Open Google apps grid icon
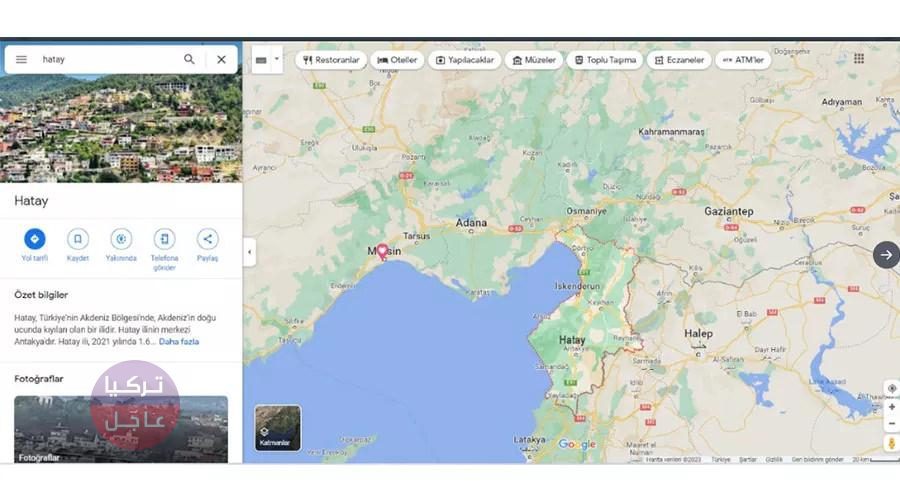Screen dimensions: 900x500 858,59
